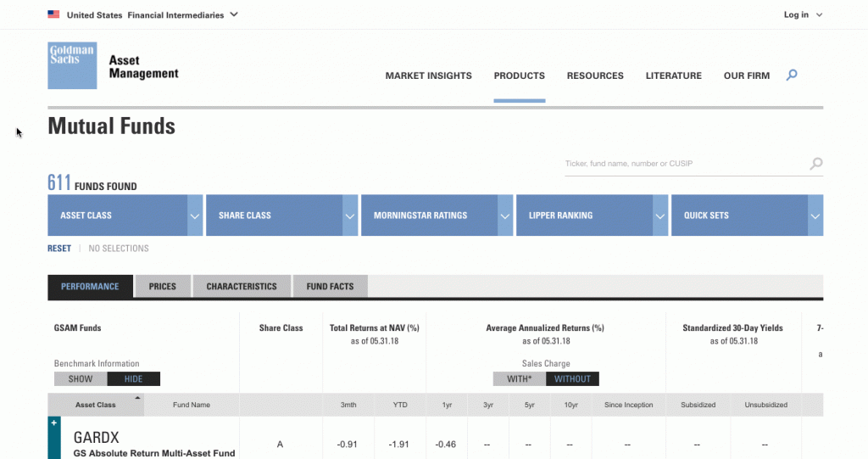The image size is (868, 459).
Task: Click the -0.46 one-year return value
Action: [x=446, y=444]
